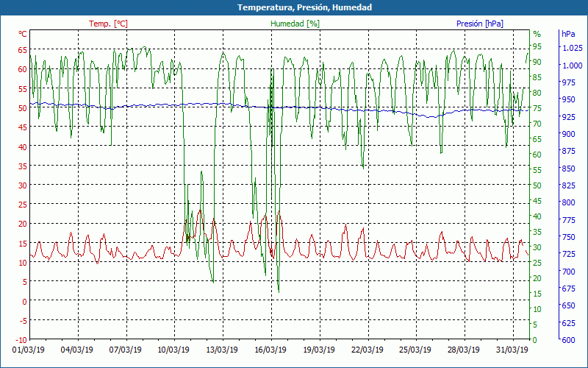Click the blue "Presión [hPa]" legend label
The image size is (588, 368).
[480, 24]
